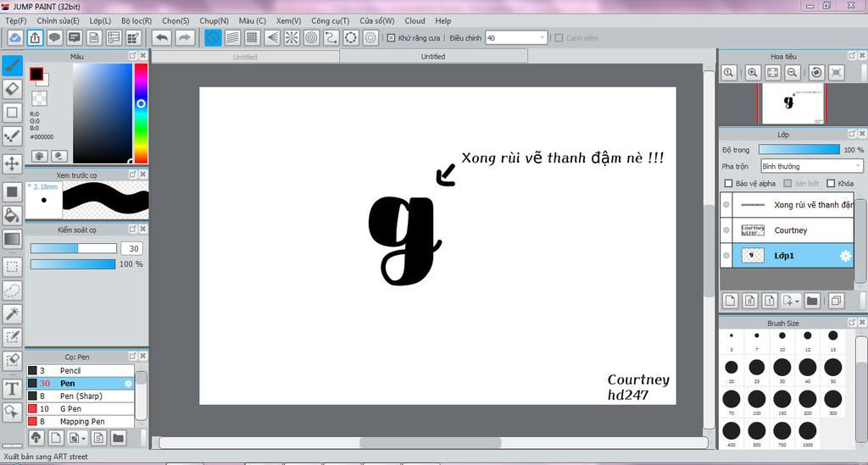
Task: Hide the Lớp1 layer with its visibility dot
Action: [726, 256]
